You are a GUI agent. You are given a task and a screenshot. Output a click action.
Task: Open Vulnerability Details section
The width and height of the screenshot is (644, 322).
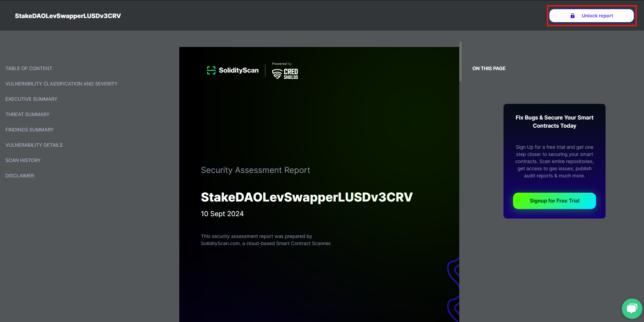click(x=34, y=145)
